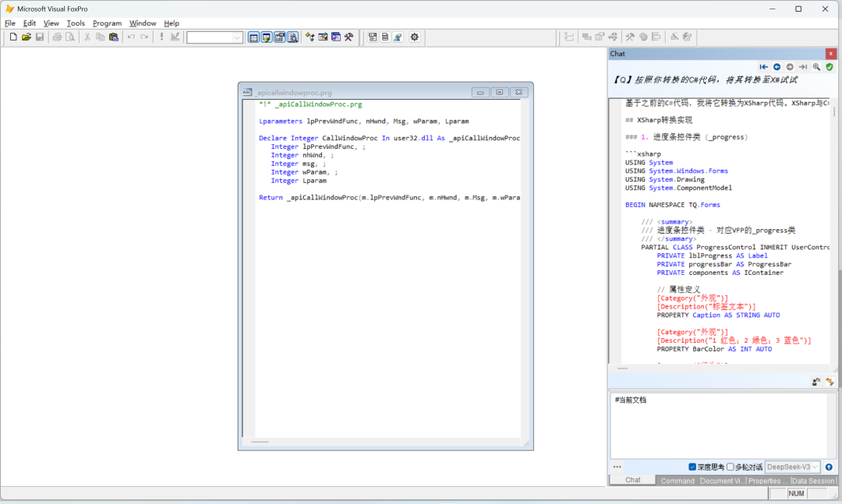Click the green shield icon in Chat

830,67
